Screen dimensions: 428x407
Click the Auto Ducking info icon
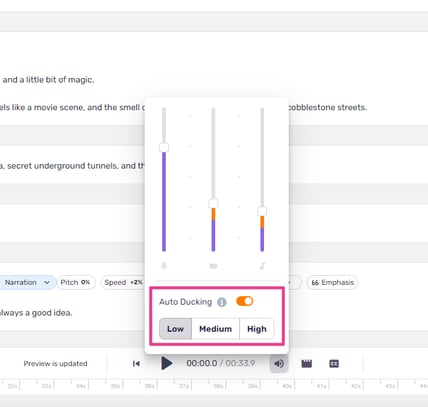pyautogui.click(x=222, y=302)
